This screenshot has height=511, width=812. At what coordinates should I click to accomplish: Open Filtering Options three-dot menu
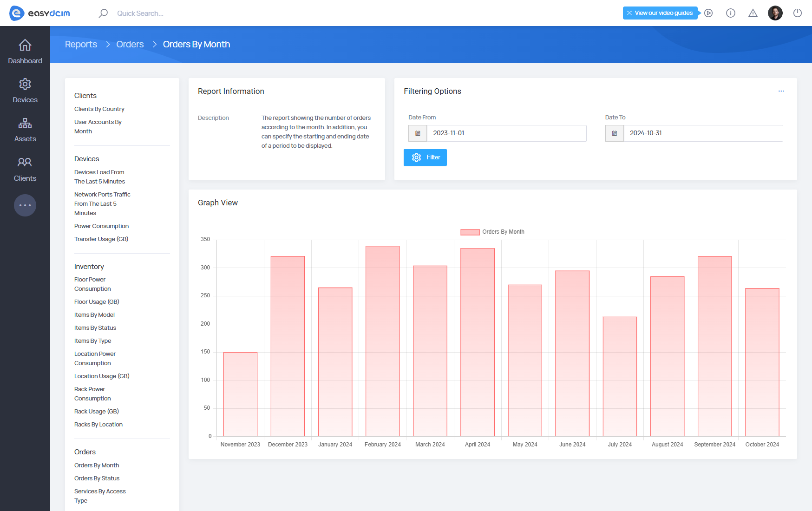click(781, 91)
